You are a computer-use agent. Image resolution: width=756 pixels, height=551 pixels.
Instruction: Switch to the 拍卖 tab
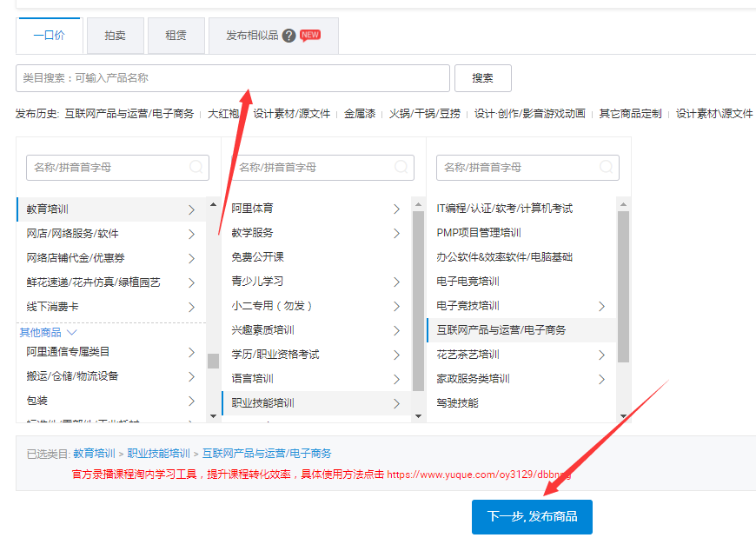point(115,36)
